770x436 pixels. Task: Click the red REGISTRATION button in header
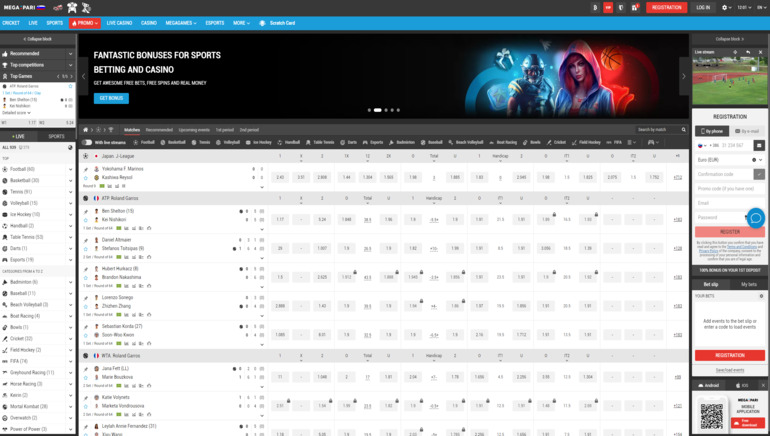coord(666,7)
